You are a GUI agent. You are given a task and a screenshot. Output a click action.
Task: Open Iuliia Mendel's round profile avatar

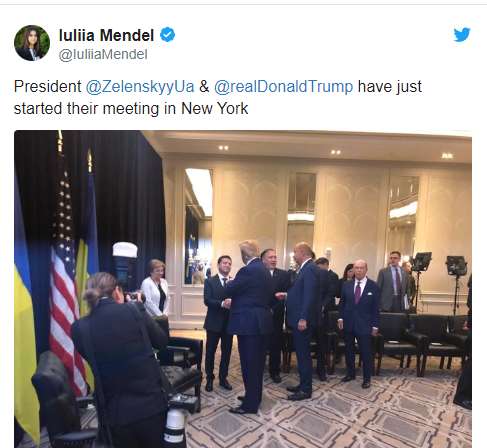32,43
